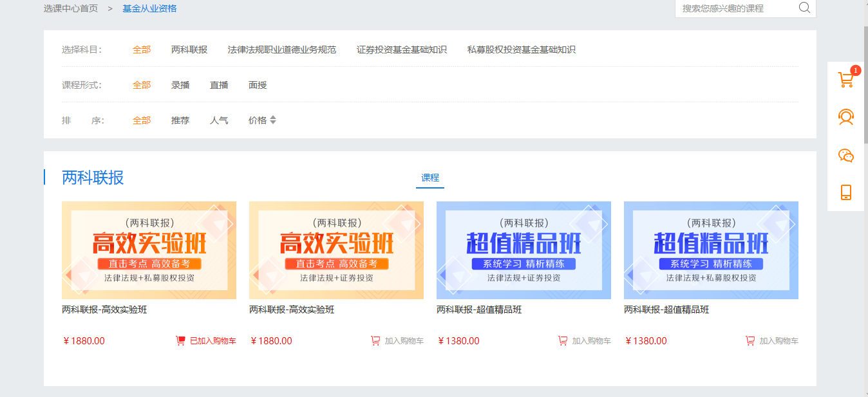Select 面授 course format filter
868x397 pixels.
pyautogui.click(x=258, y=85)
